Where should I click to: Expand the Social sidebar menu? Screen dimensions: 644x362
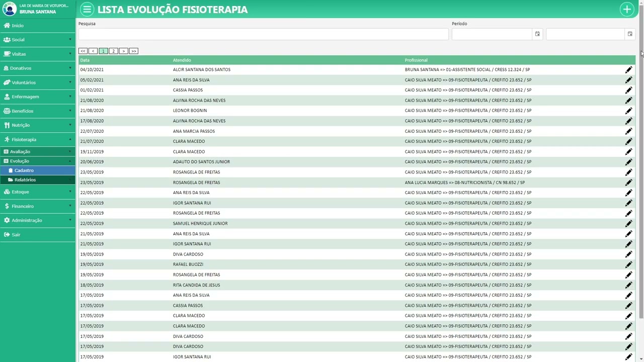coord(37,40)
